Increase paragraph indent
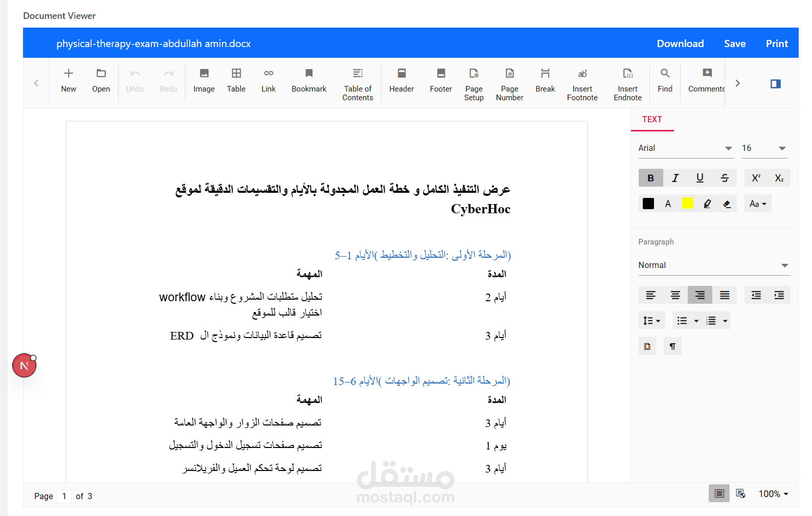 coord(779,295)
